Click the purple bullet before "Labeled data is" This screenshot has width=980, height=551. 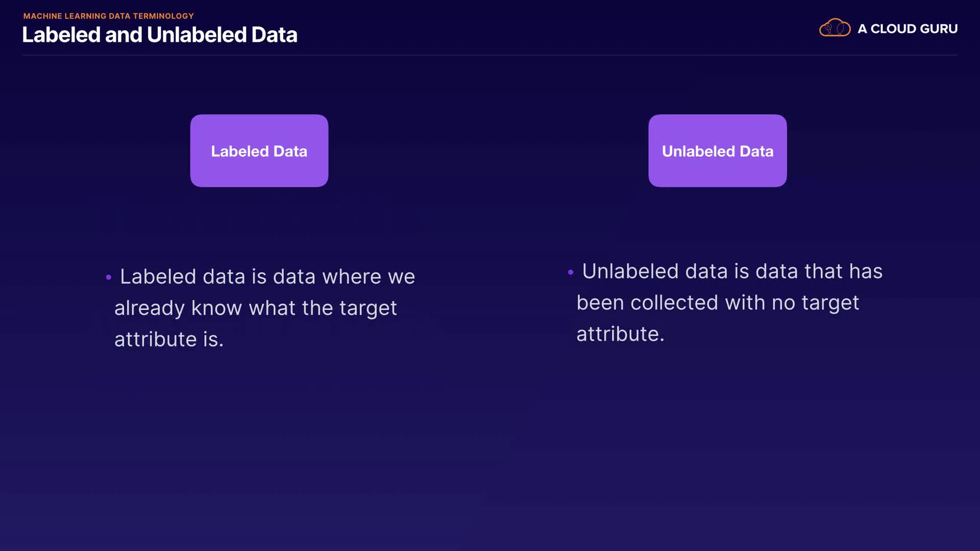pos(109,278)
